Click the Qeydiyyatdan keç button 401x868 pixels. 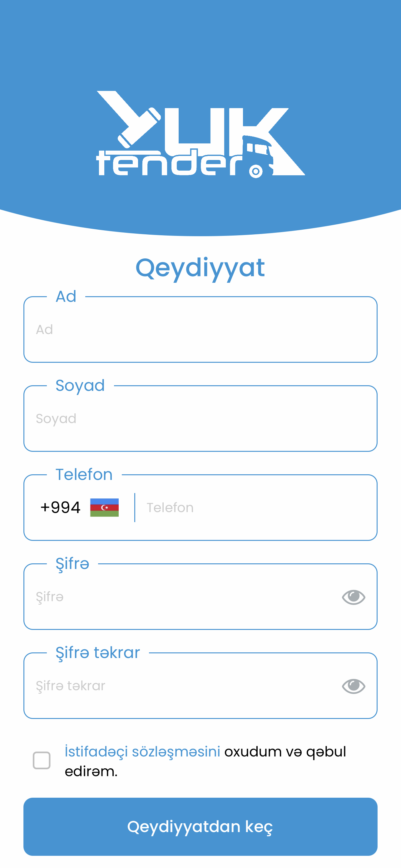[x=200, y=826]
